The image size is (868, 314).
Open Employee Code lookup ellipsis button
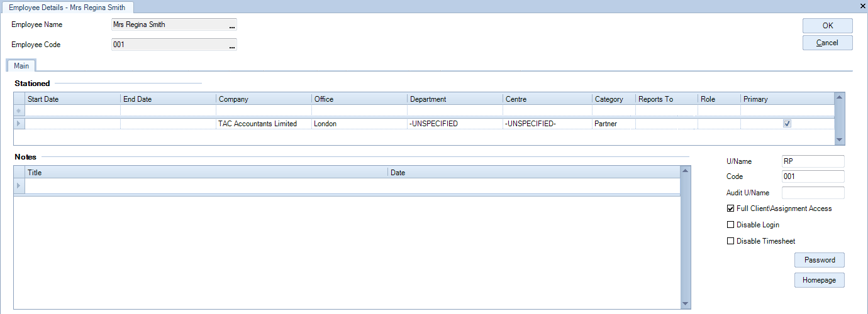click(x=231, y=45)
